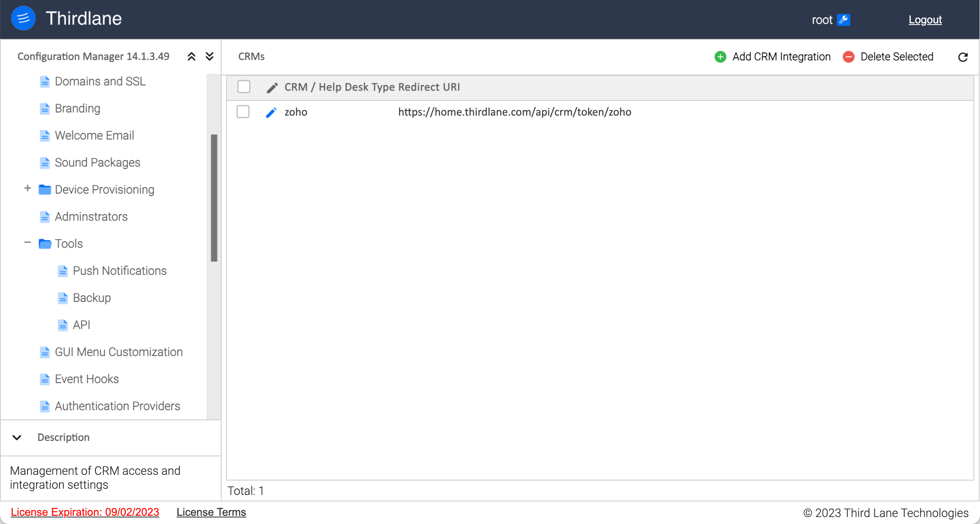
Task: Select Device Provisioning in the tree
Action: click(x=104, y=189)
